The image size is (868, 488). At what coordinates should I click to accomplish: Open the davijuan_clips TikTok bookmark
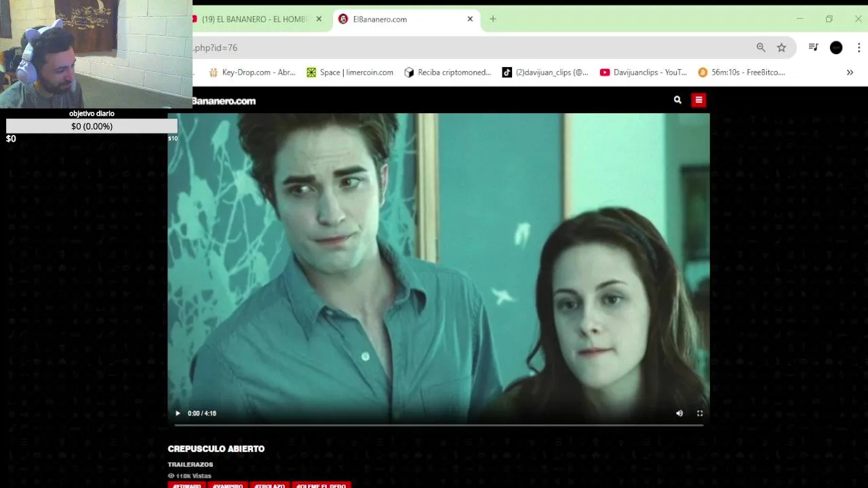[545, 73]
